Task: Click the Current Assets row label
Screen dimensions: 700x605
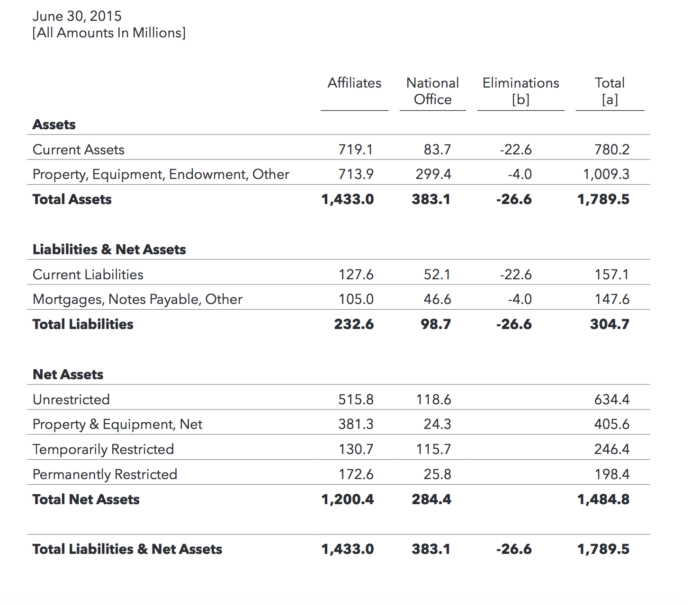Action: pos(78,150)
